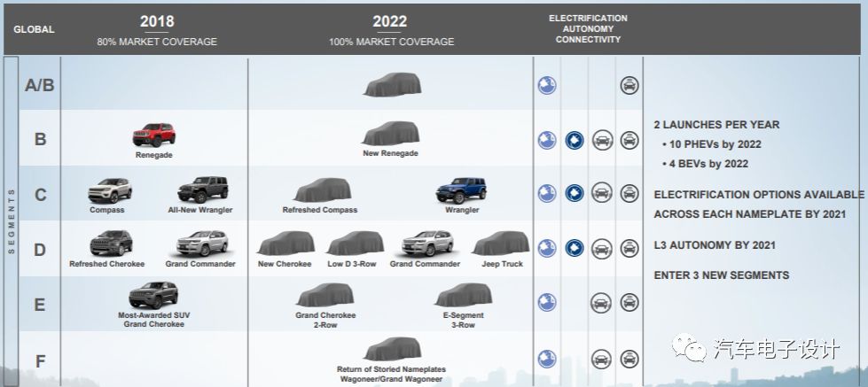This screenshot has width=868, height=387.
Task: Click the '80% MARKET COVERAGE' text
Action: pos(157,42)
